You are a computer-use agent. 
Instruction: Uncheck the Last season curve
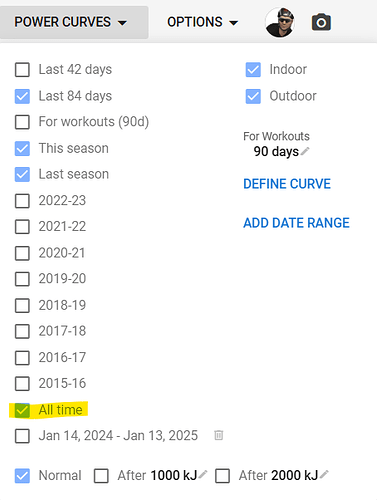click(x=22, y=174)
